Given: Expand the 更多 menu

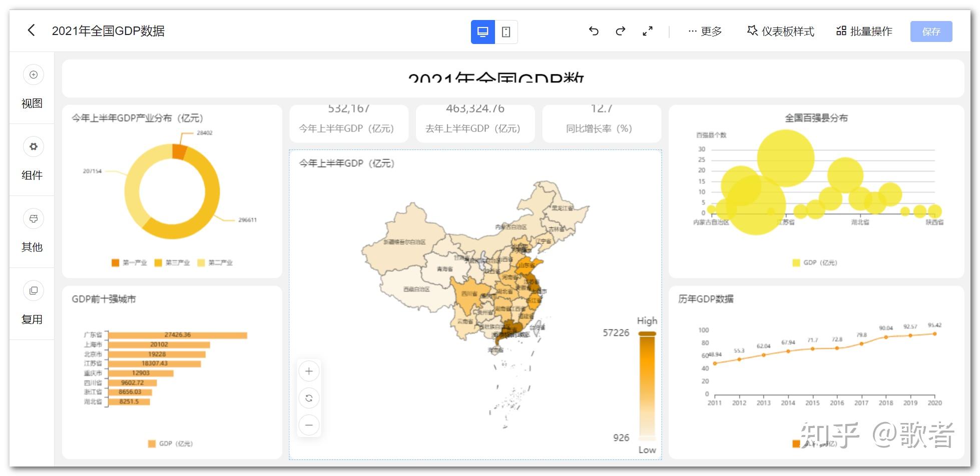Looking at the screenshot, I should pos(705,31).
